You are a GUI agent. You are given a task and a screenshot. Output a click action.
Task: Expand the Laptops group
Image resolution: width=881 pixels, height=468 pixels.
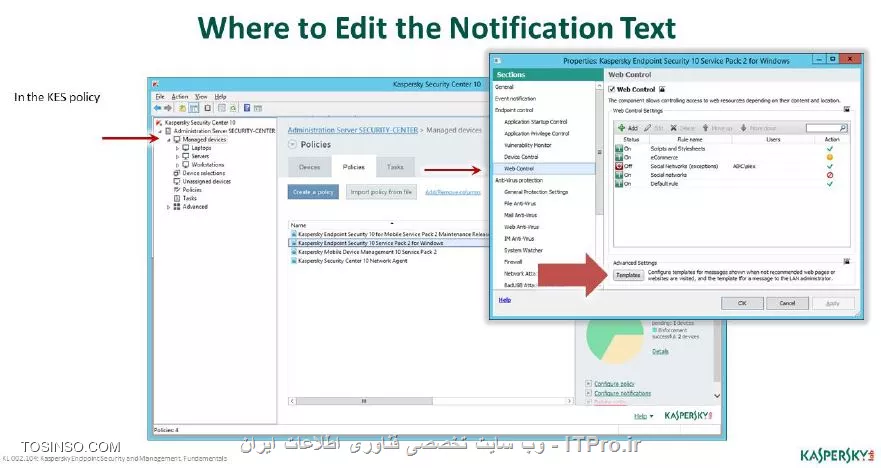click(x=178, y=148)
